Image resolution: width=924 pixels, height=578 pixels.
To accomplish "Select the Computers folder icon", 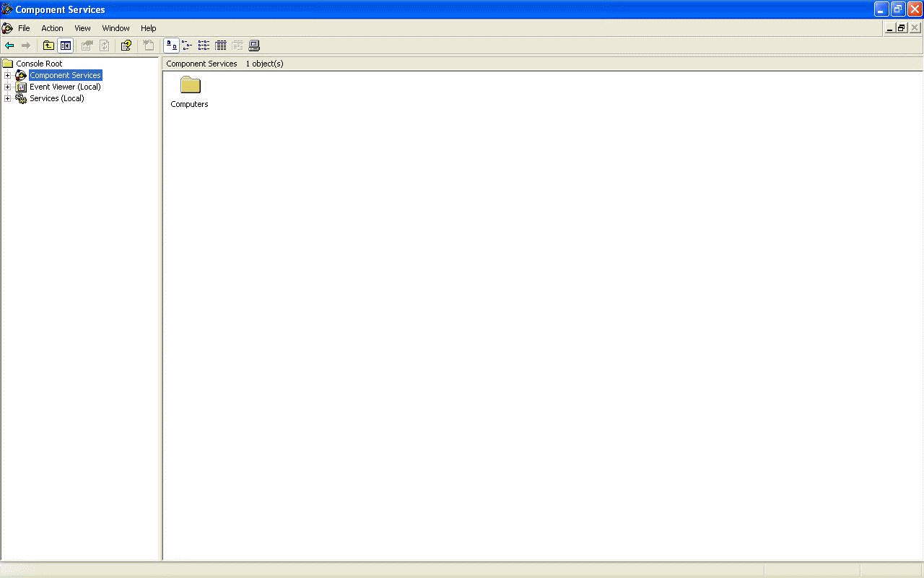I will click(x=190, y=85).
